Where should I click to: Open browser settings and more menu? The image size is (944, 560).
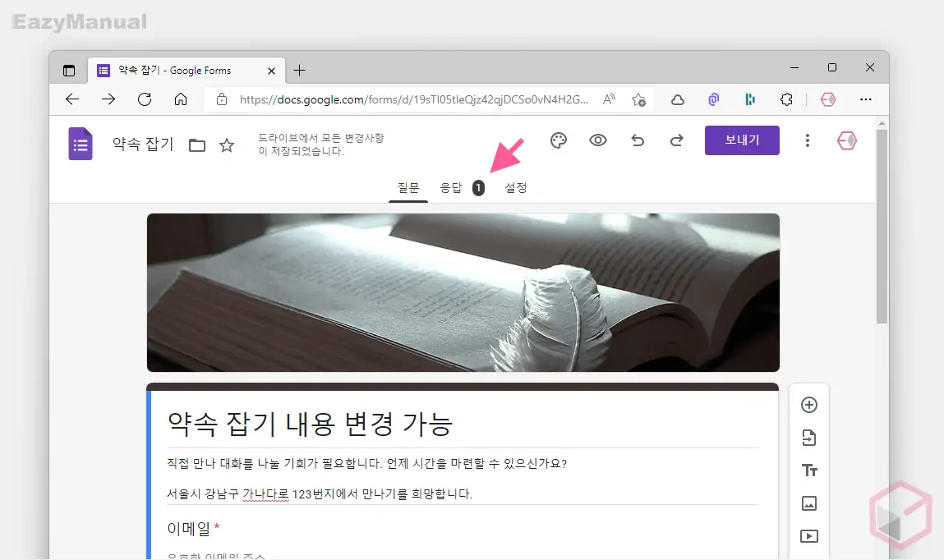point(866,99)
